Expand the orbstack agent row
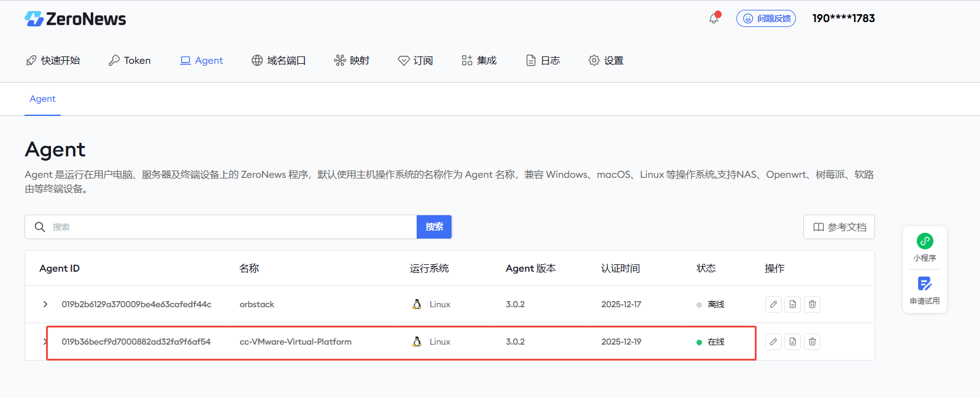This screenshot has height=398, width=980. (45, 304)
